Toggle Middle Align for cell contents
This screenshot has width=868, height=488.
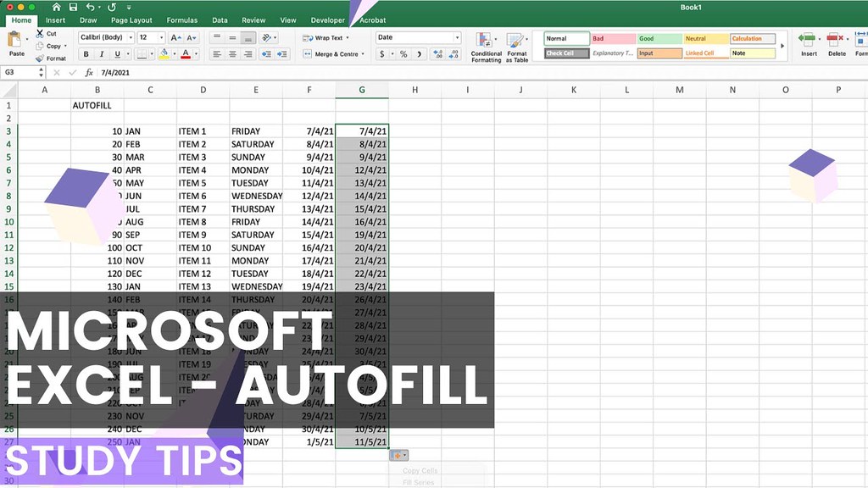coord(232,37)
